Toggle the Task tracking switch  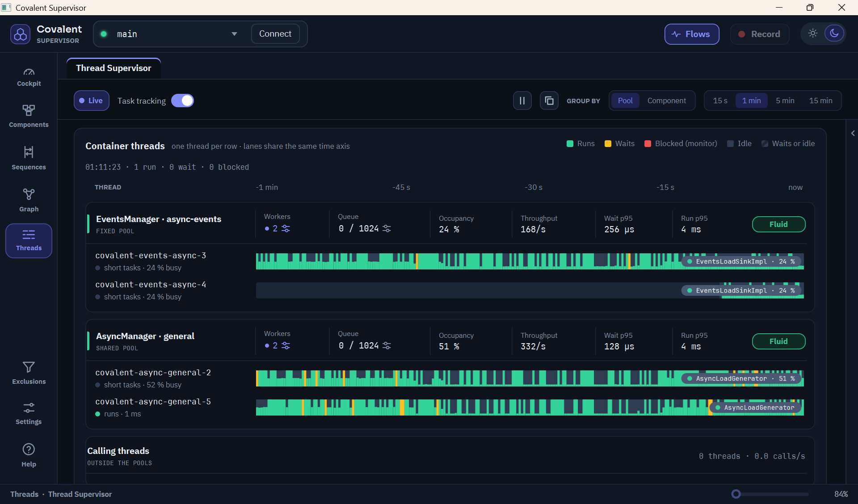pos(182,101)
